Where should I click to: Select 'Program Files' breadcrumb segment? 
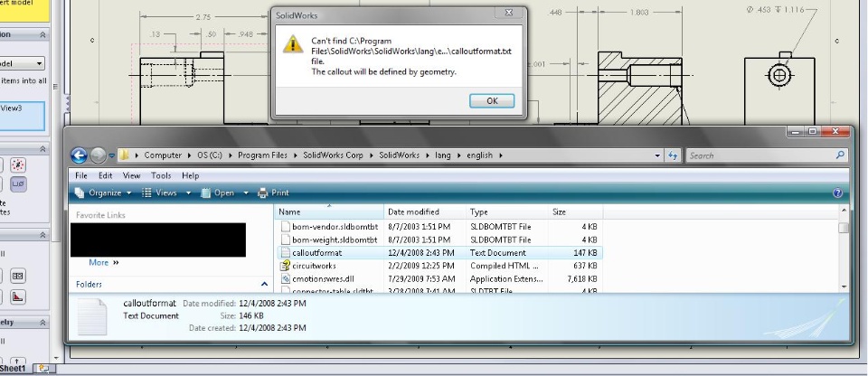(262, 155)
